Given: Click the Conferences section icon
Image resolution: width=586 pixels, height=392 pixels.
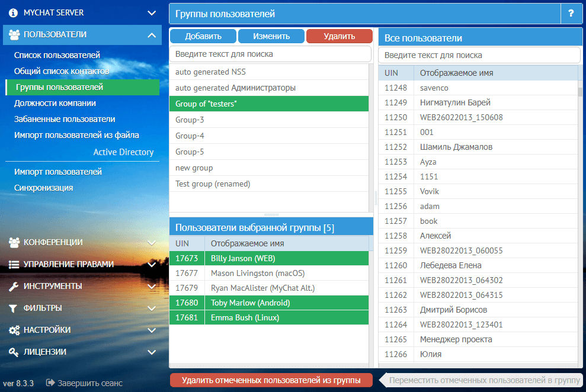Looking at the screenshot, I should [x=14, y=242].
